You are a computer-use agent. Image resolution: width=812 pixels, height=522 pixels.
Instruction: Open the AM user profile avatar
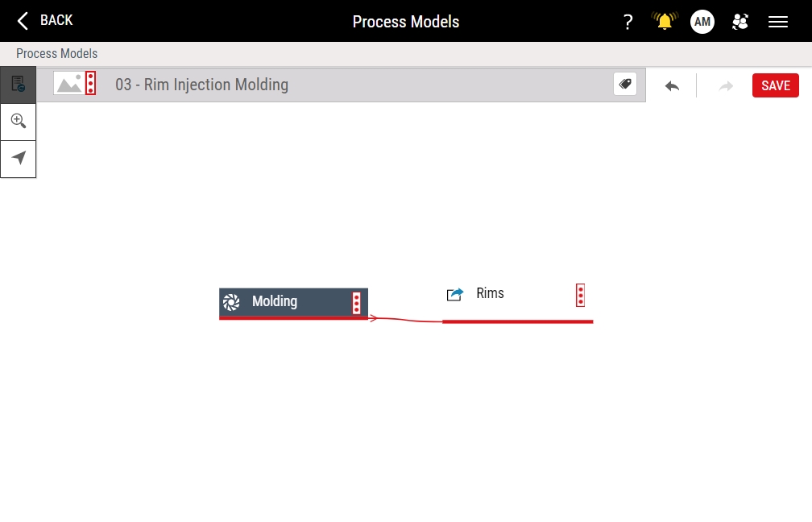coord(702,22)
